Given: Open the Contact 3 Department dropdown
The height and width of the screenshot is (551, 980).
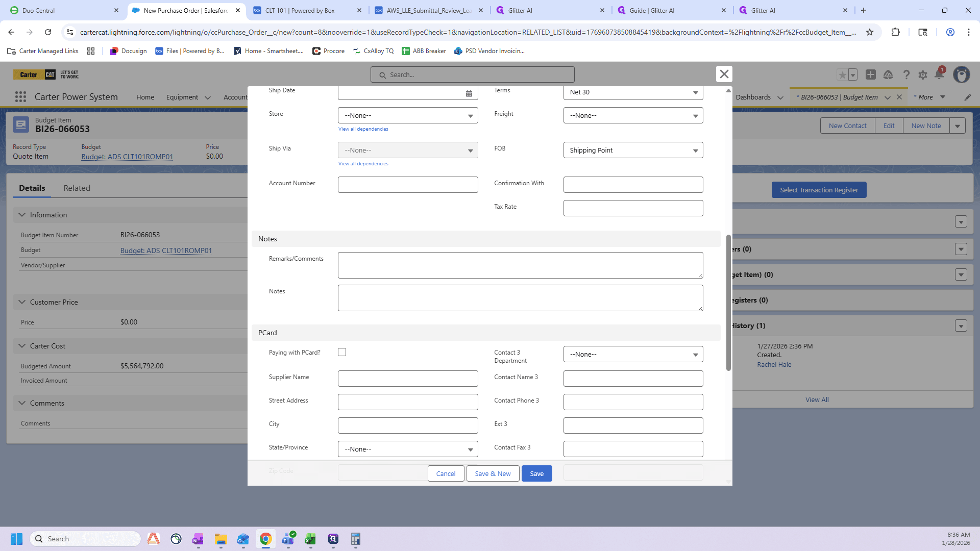Looking at the screenshot, I should tap(633, 354).
